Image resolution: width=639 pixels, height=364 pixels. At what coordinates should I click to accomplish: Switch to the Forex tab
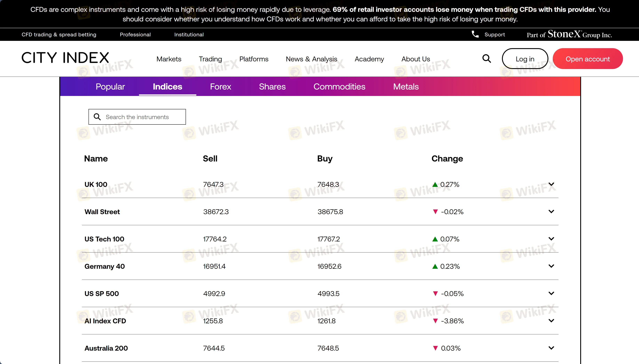(x=220, y=87)
